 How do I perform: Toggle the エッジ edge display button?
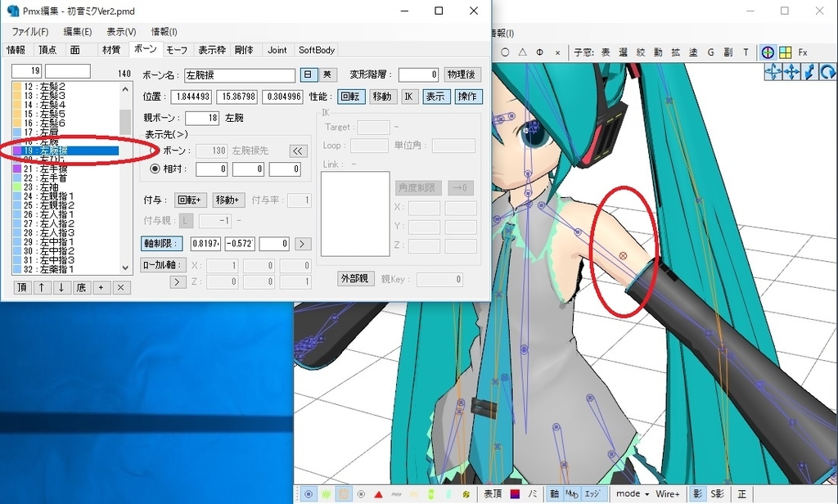point(592,494)
